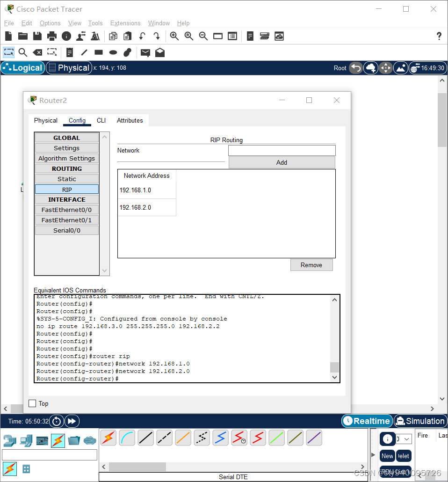Click the Zoom In magnifier icon

click(174, 37)
